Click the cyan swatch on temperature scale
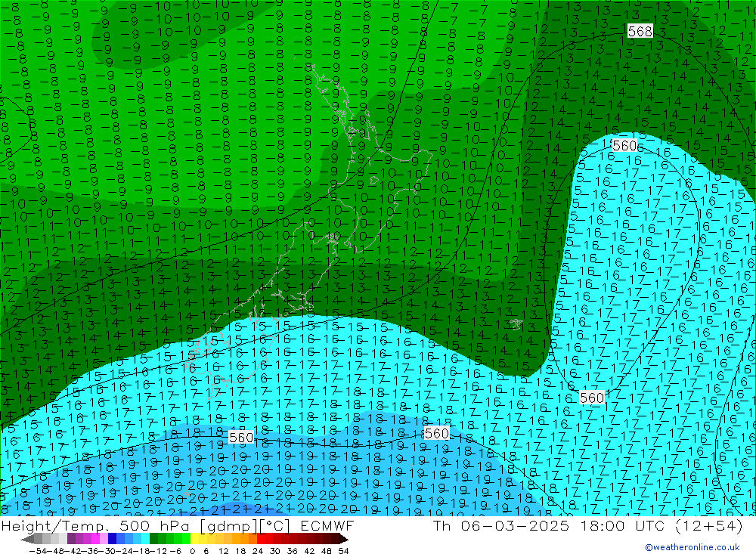Screen dimensions: 756x554 (145, 539)
